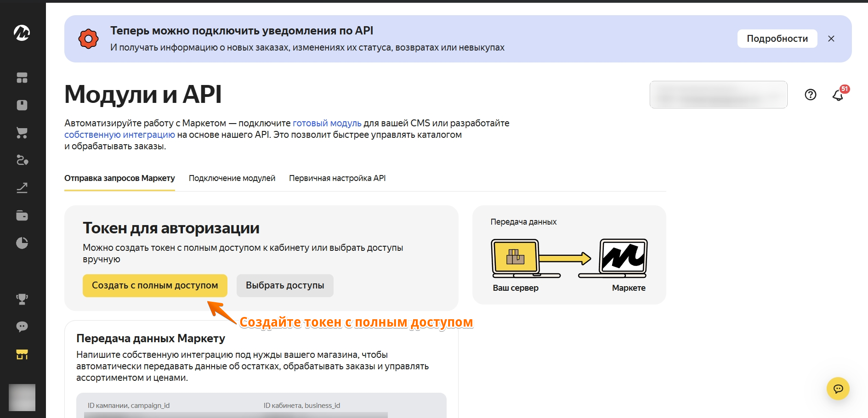Follow the готовый модуль link
This screenshot has height=418, width=868.
tap(327, 123)
